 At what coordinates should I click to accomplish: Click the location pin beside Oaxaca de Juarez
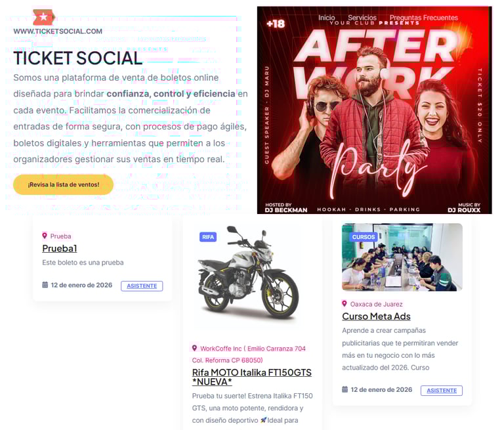345,303
